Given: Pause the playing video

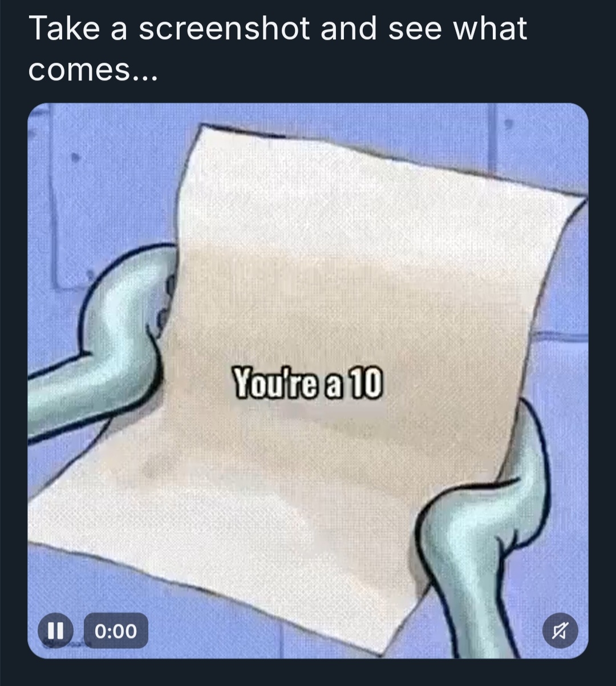Looking at the screenshot, I should tap(55, 631).
